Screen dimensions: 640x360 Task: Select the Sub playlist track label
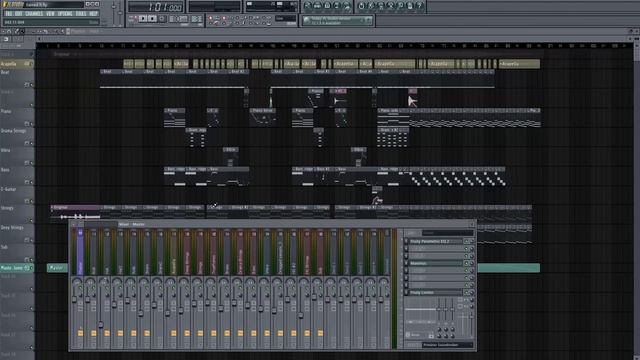click(x=4, y=247)
